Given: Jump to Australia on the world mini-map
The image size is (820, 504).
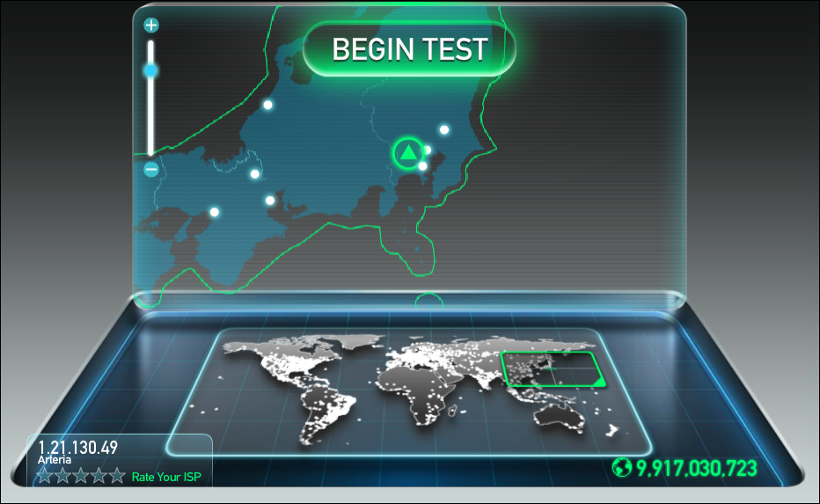Looking at the screenshot, I should (x=559, y=419).
